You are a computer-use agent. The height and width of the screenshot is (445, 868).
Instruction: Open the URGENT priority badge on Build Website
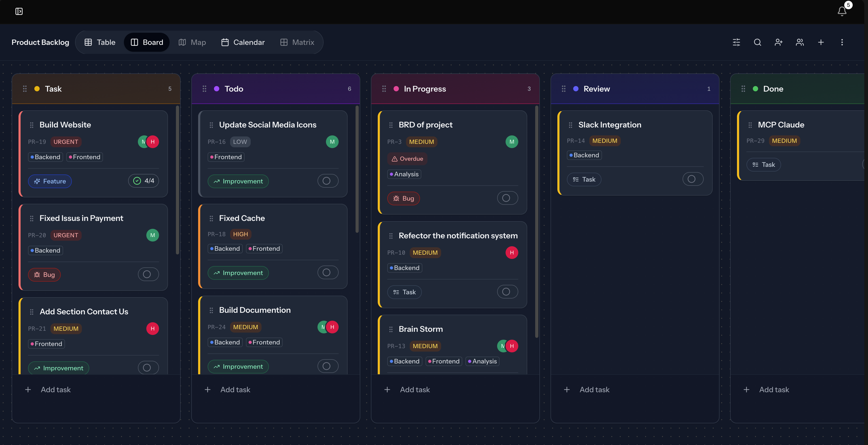click(x=66, y=142)
